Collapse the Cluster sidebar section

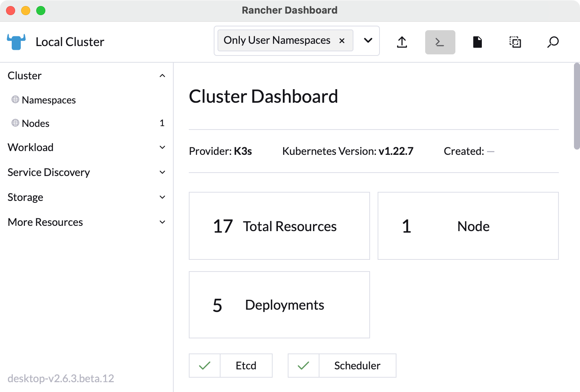[x=162, y=76]
